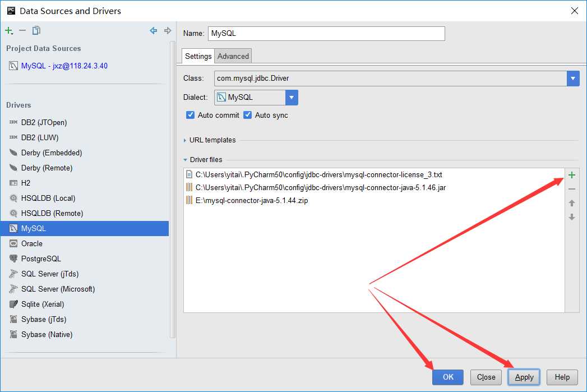Go back with the left arrow icon
Screen dimensions: 587x392
154,30
